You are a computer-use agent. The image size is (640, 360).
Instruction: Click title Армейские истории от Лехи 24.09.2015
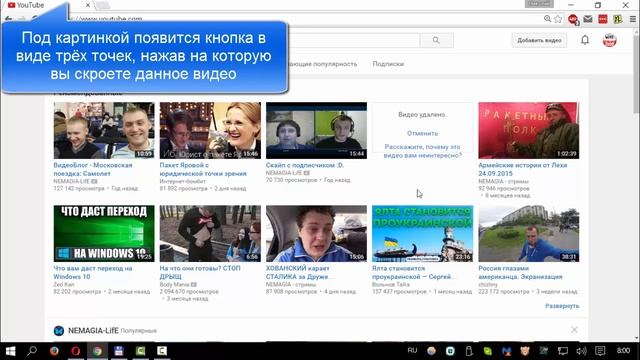pos(522,169)
